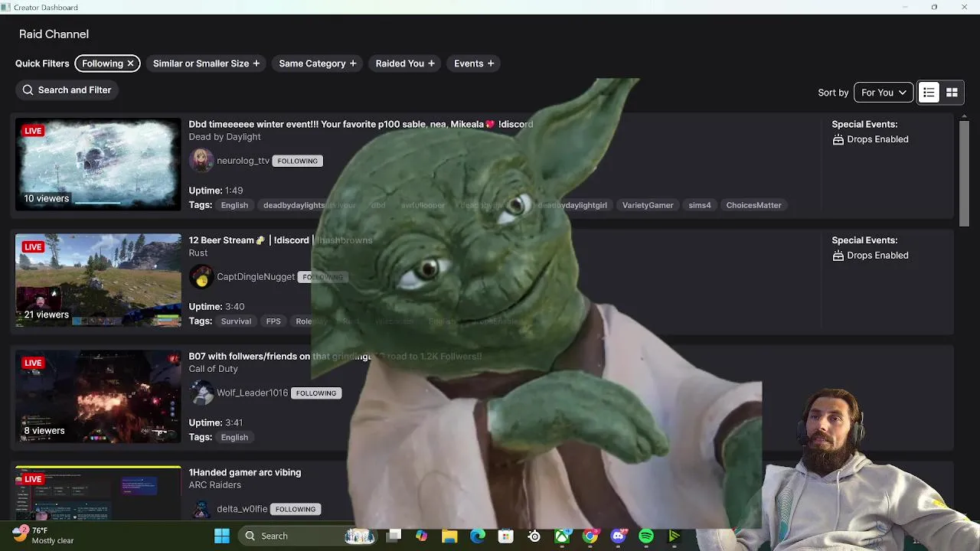Viewport: 980px width, 551px height.
Task: Remove the Following quick filter
Action: pyautogui.click(x=130, y=64)
